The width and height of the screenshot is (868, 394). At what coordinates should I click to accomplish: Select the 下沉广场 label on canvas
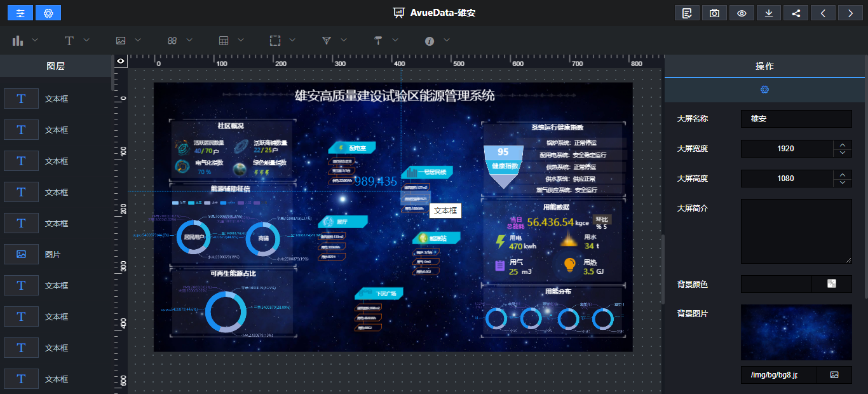tap(379, 294)
